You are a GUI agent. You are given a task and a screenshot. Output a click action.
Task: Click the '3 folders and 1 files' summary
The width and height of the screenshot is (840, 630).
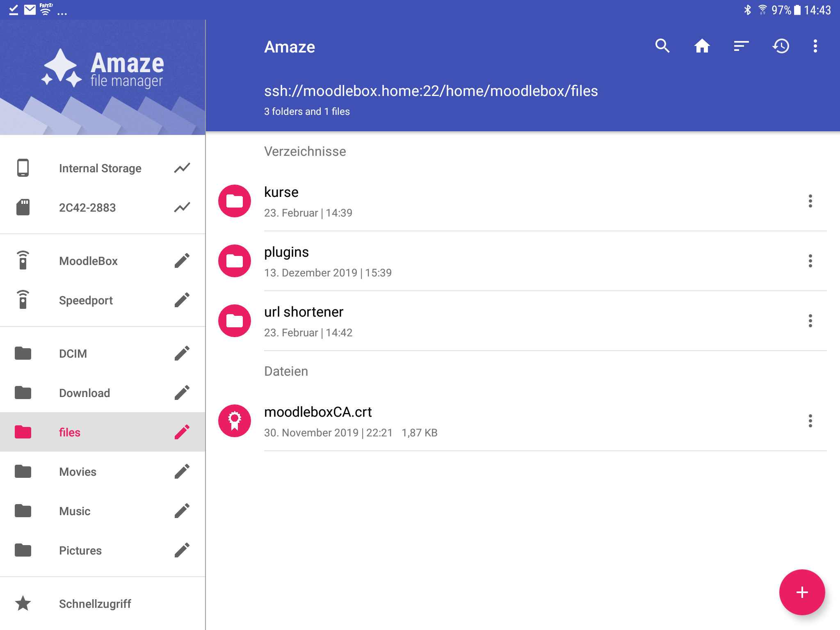pos(307,111)
